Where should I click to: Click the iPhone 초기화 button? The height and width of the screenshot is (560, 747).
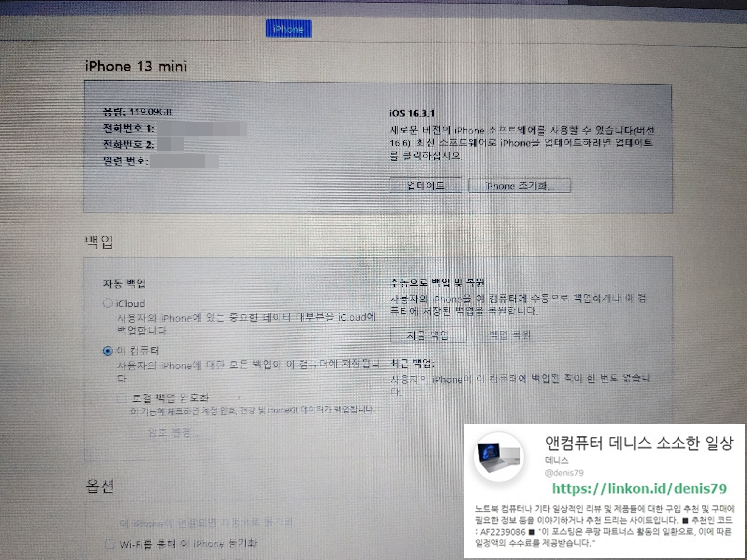pyautogui.click(x=519, y=186)
